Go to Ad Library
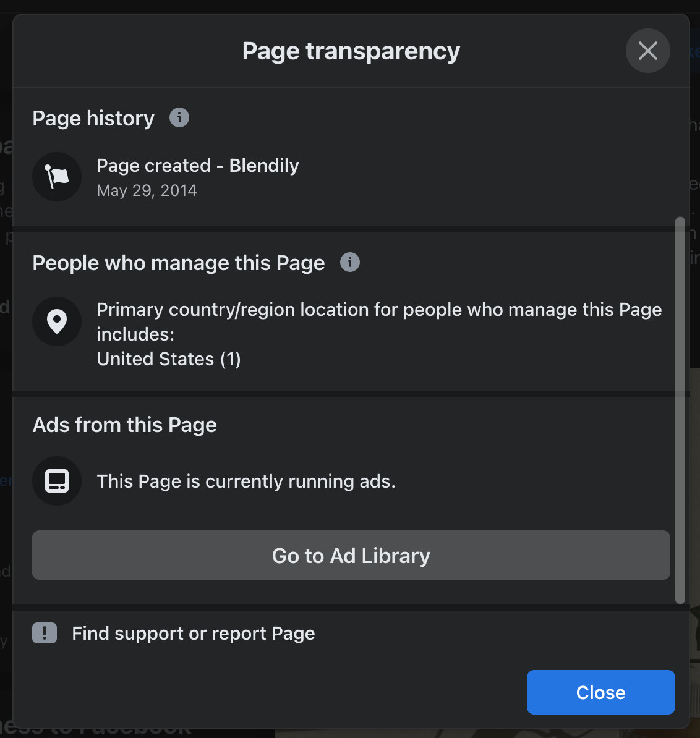Image resolution: width=700 pixels, height=738 pixels. click(350, 555)
